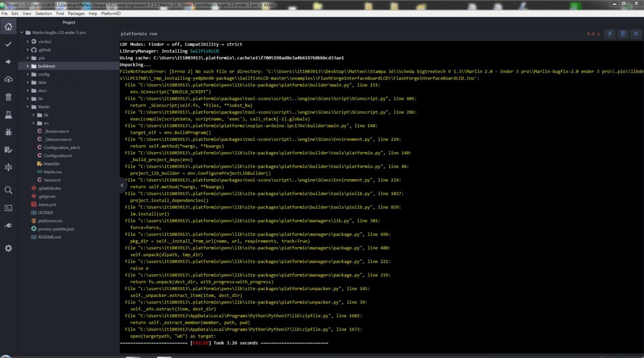The image size is (644, 358).
Task: Collapse the tree view panel handle
Action: [x=122, y=185]
